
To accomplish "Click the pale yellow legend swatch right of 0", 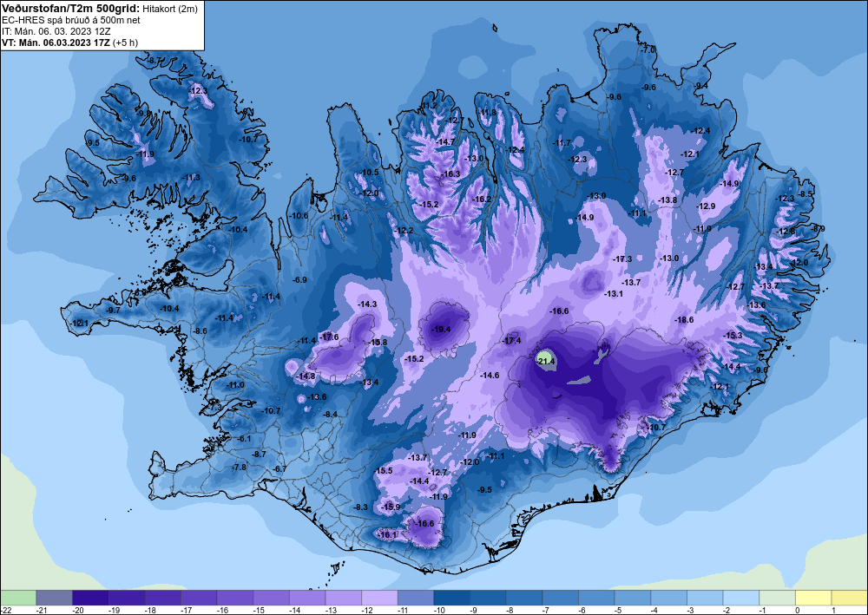I will coord(812,598).
